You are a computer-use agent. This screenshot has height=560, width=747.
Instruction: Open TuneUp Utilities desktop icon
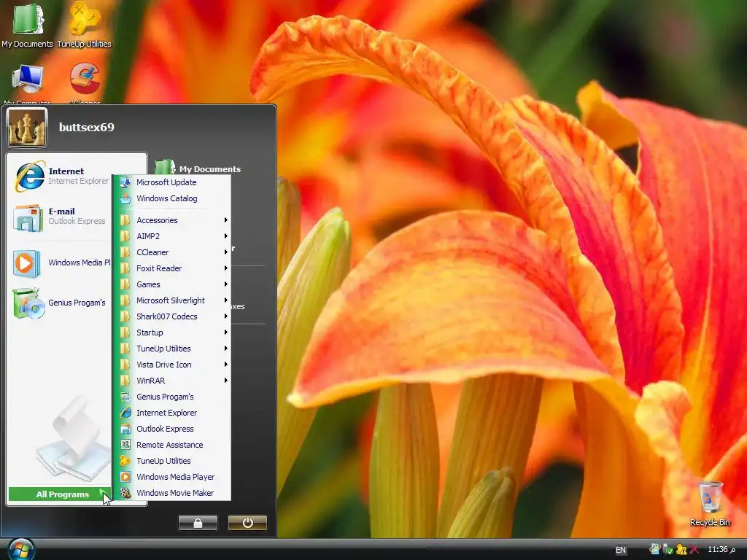click(85, 26)
